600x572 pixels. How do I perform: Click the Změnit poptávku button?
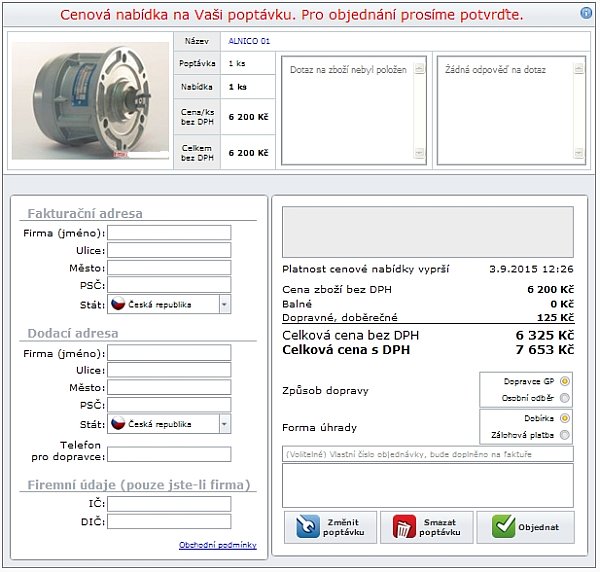(x=329, y=527)
